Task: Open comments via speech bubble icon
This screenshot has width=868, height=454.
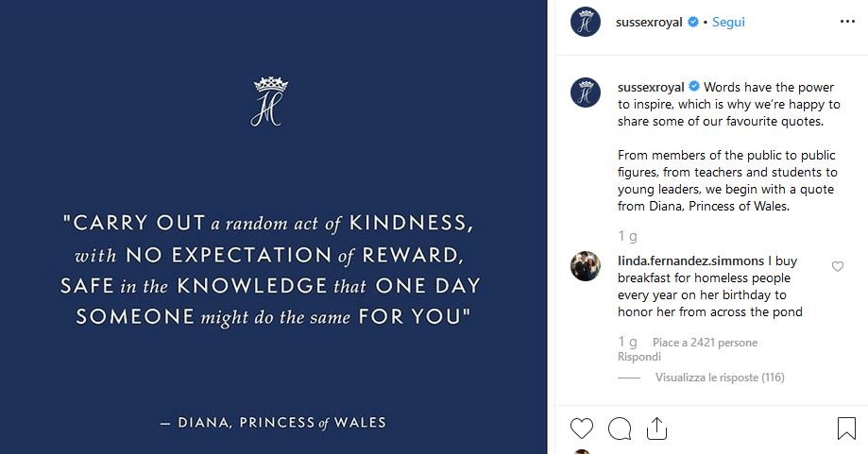Action: (x=620, y=429)
